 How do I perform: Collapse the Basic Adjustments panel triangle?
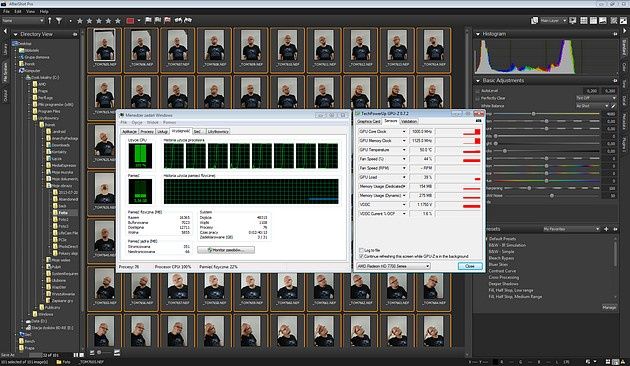click(x=478, y=81)
